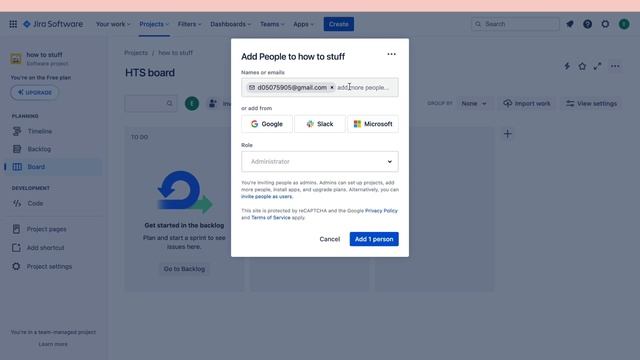Star the HTS board
This screenshot has height=360, width=640.
pos(582,66)
